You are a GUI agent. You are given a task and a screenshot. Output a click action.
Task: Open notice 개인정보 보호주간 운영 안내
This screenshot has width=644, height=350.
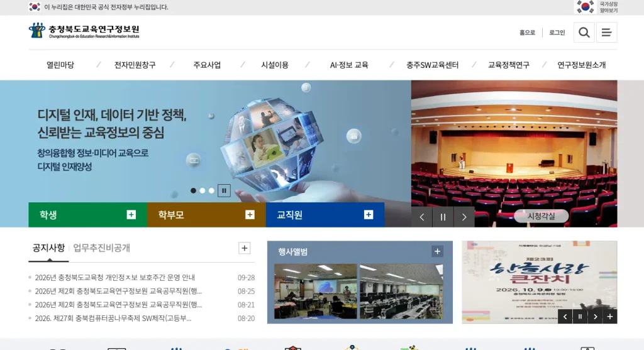[x=115, y=277]
